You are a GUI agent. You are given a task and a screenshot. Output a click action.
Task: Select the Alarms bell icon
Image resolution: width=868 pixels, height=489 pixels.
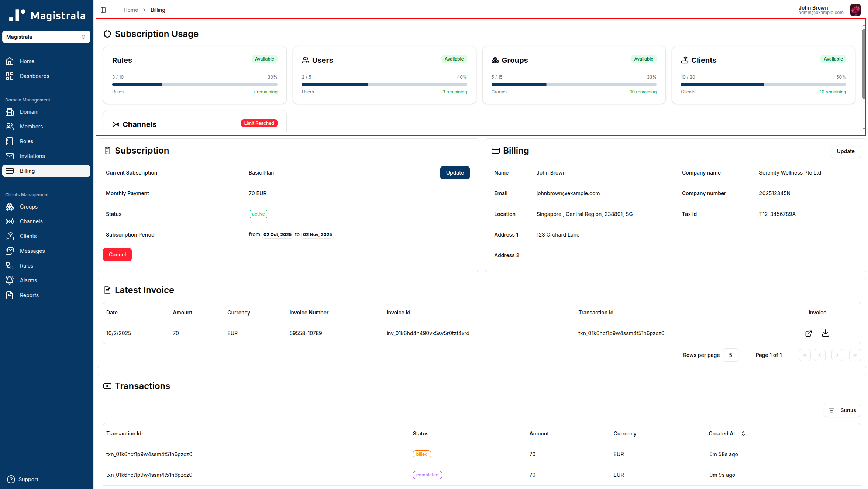(10, 280)
